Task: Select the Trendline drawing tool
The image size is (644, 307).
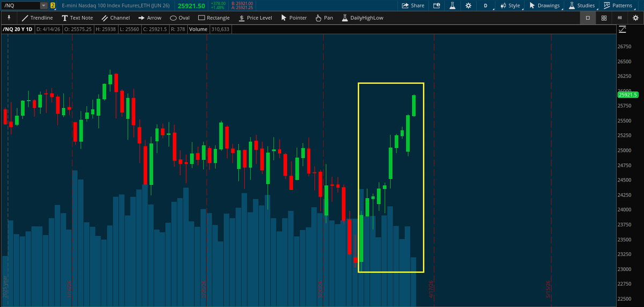Action: [37, 18]
